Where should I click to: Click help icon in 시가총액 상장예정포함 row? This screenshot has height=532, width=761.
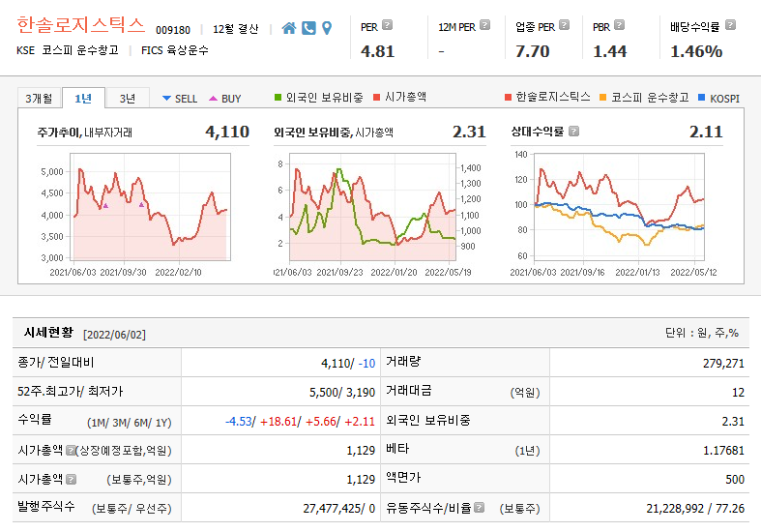tap(71, 451)
